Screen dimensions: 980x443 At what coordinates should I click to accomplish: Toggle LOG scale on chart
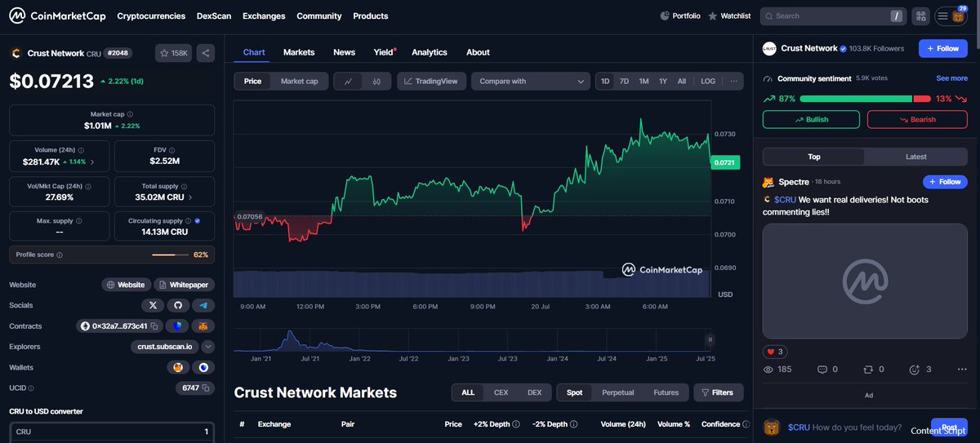[x=708, y=82]
